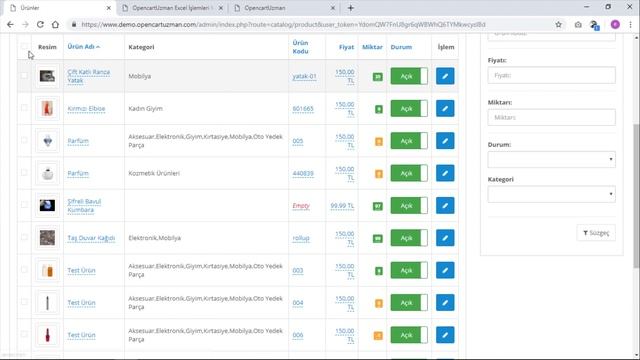
Task: Click category text Kozmetik Ürünleri
Action: coord(154,173)
